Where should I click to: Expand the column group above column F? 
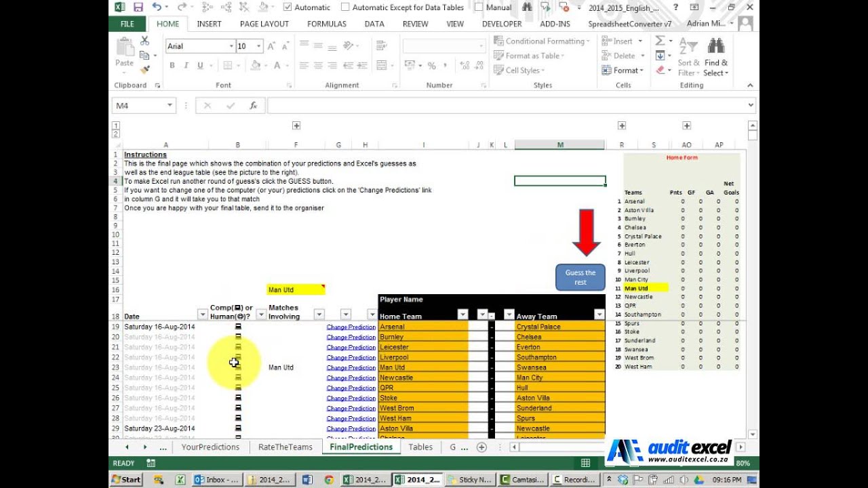(x=296, y=125)
